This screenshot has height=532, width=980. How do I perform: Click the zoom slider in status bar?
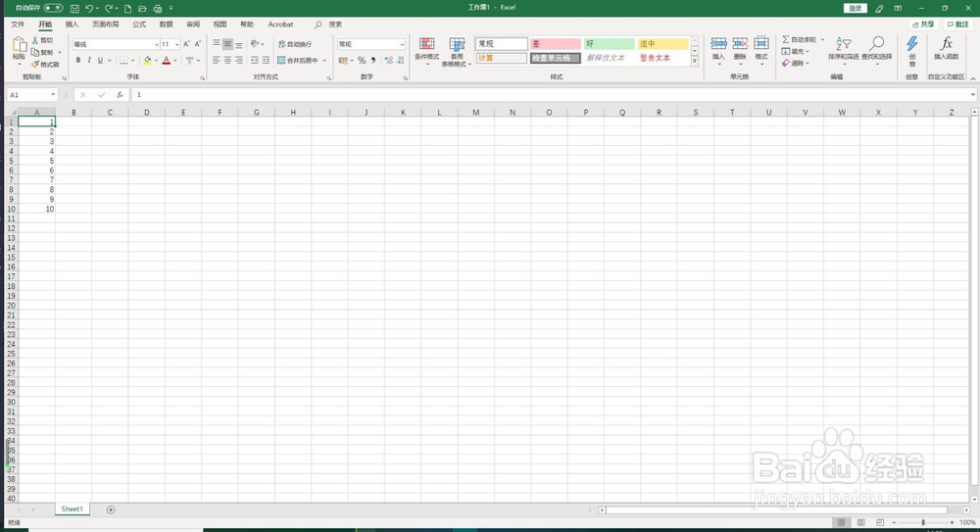tap(923, 522)
